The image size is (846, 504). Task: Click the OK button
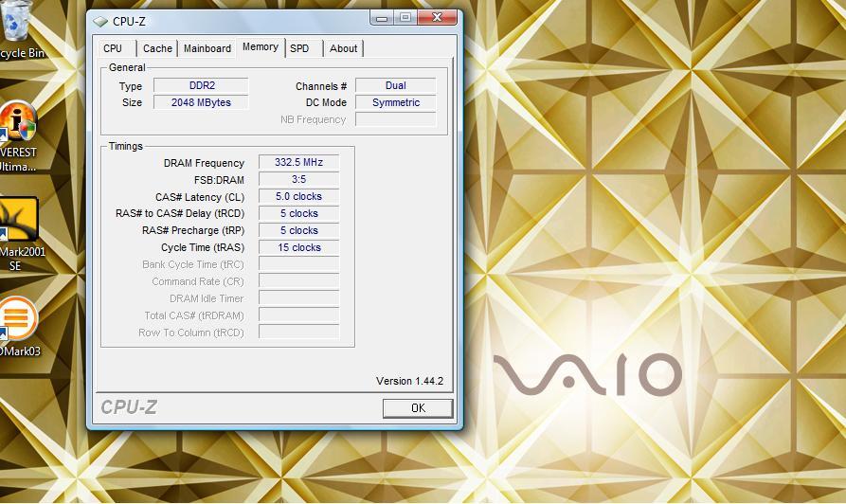tap(418, 408)
